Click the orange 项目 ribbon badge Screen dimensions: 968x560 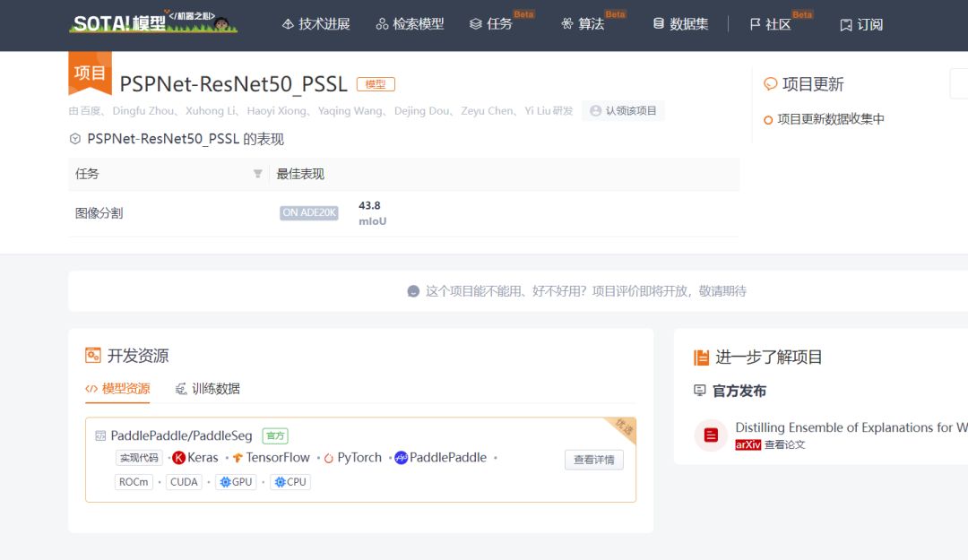point(91,73)
